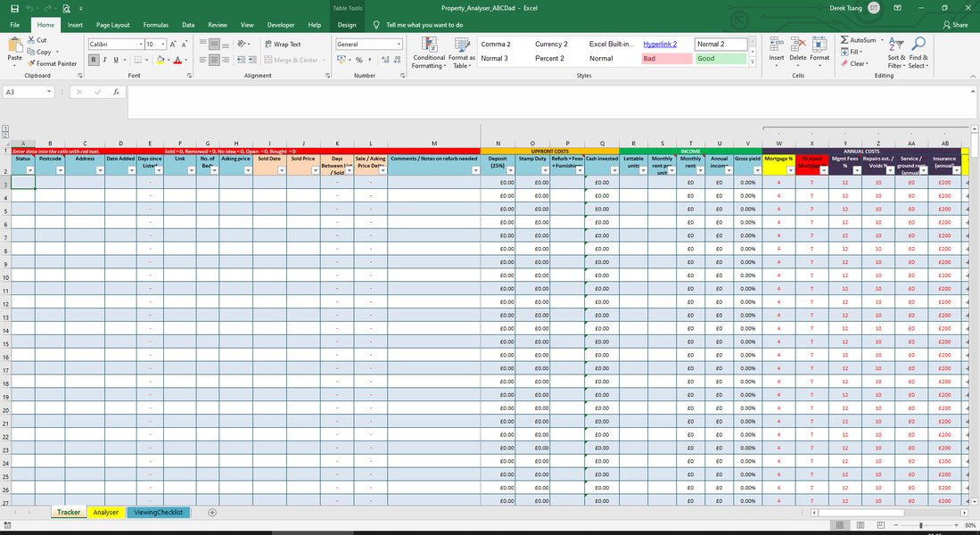Switch to the Analyser sheet tab
Image resolution: width=980 pixels, height=535 pixels.
105,513
